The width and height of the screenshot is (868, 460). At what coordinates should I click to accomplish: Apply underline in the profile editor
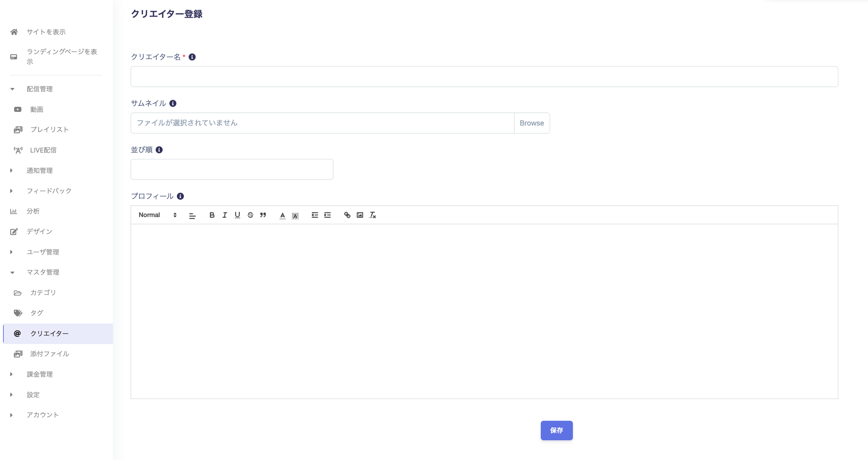pyautogui.click(x=237, y=215)
